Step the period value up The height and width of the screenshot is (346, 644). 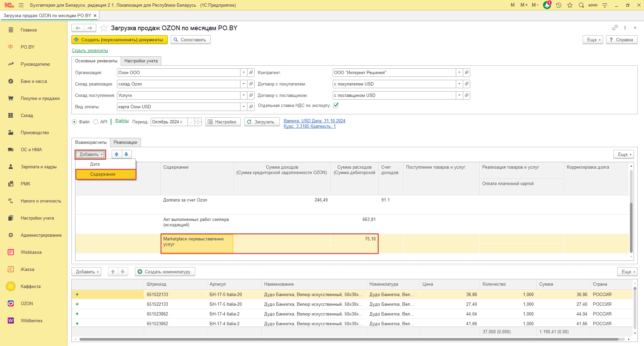198,120
